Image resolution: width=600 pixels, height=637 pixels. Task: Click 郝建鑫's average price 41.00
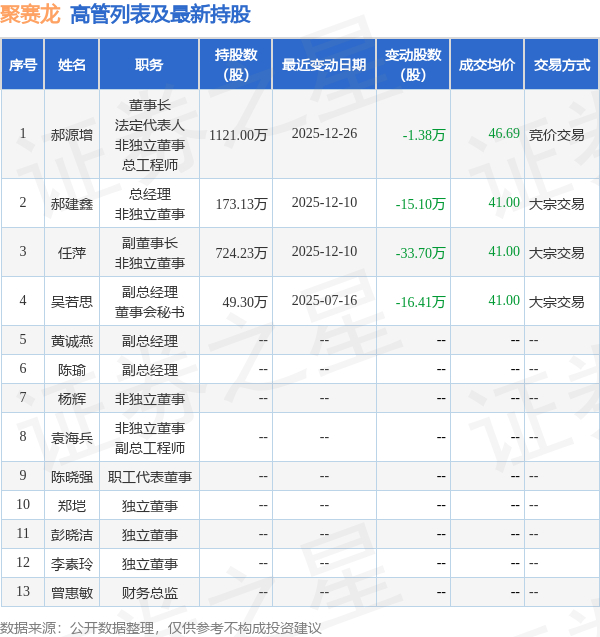tap(504, 202)
